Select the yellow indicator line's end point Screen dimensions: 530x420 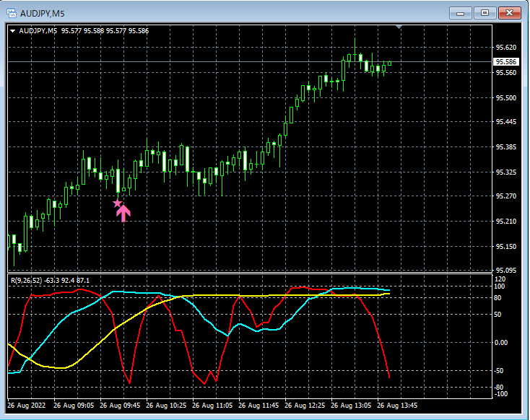click(389, 294)
